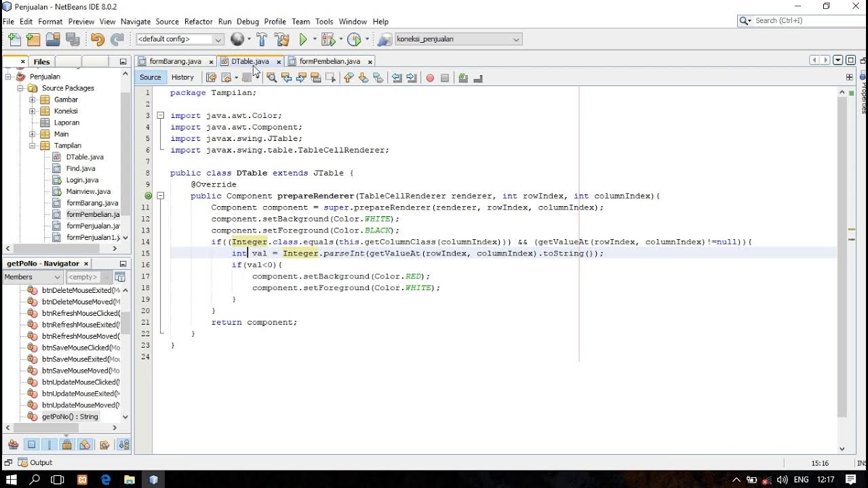Click the Navigator horizontal scrollbar
Image resolution: width=868 pixels, height=488 pixels.
tap(46, 428)
